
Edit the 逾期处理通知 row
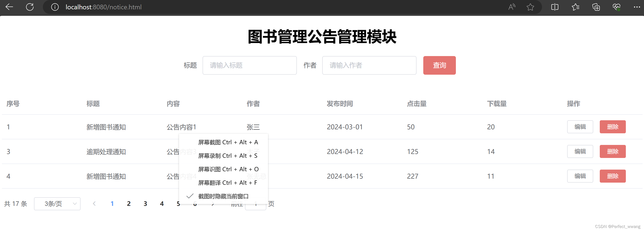point(580,151)
